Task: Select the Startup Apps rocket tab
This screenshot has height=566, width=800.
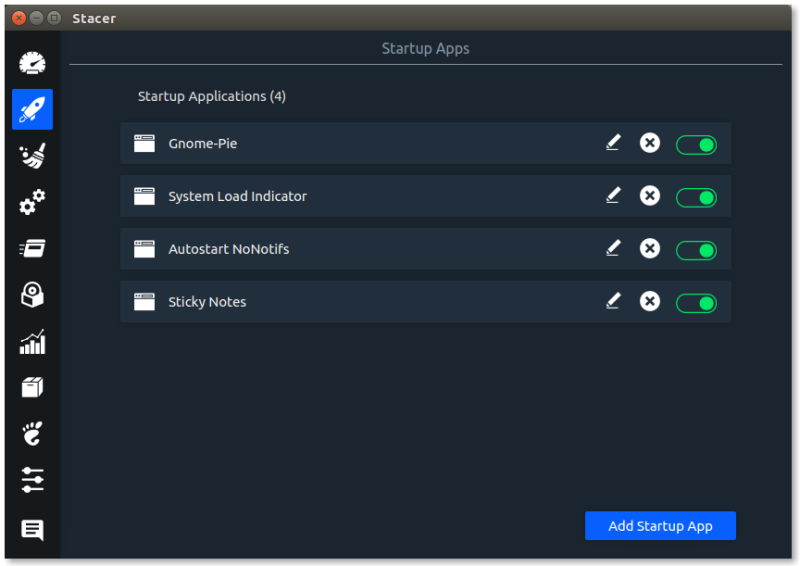Action: [x=32, y=109]
